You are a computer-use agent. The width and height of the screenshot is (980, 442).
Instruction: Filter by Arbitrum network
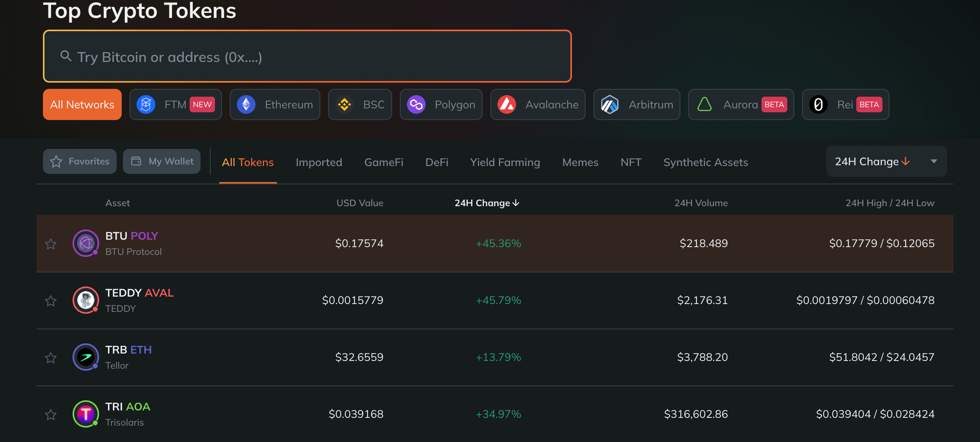click(x=637, y=104)
